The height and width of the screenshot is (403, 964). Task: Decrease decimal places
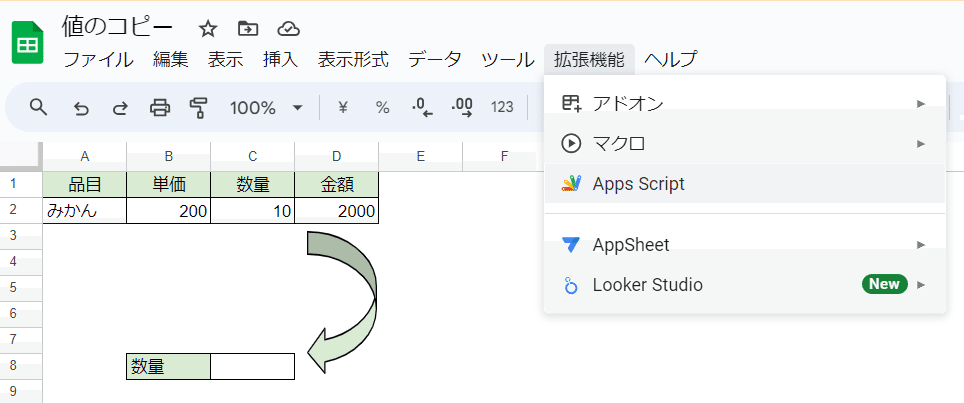pyautogui.click(x=422, y=107)
